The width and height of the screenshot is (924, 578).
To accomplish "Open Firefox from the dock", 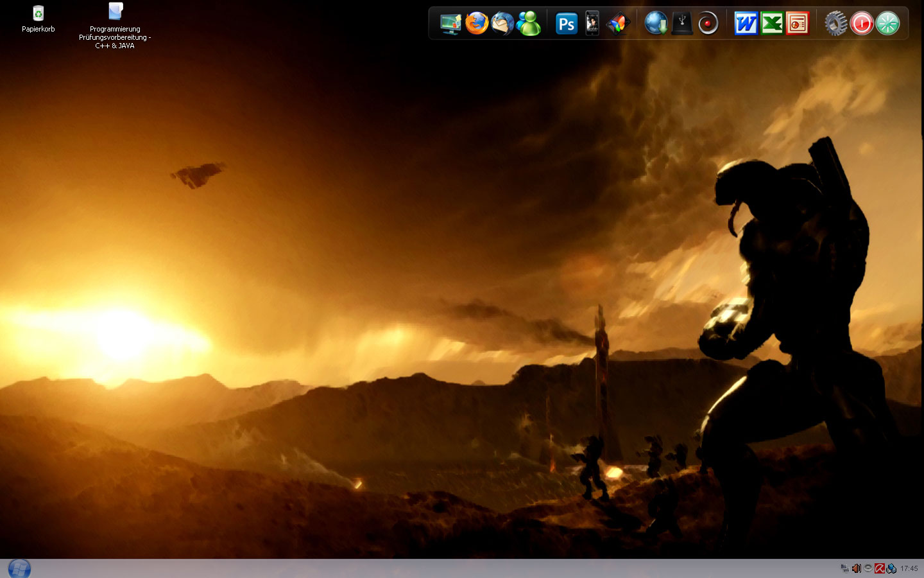I will pyautogui.click(x=477, y=24).
